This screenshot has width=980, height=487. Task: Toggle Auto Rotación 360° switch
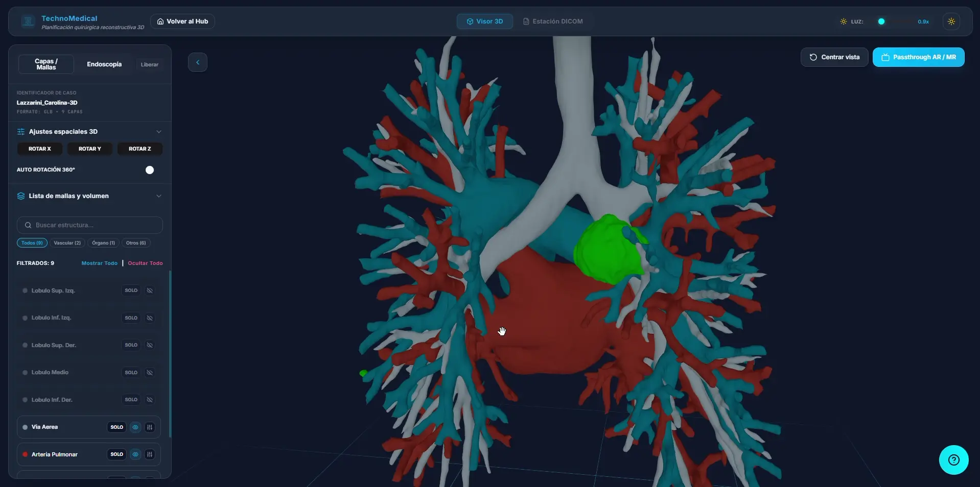(150, 170)
